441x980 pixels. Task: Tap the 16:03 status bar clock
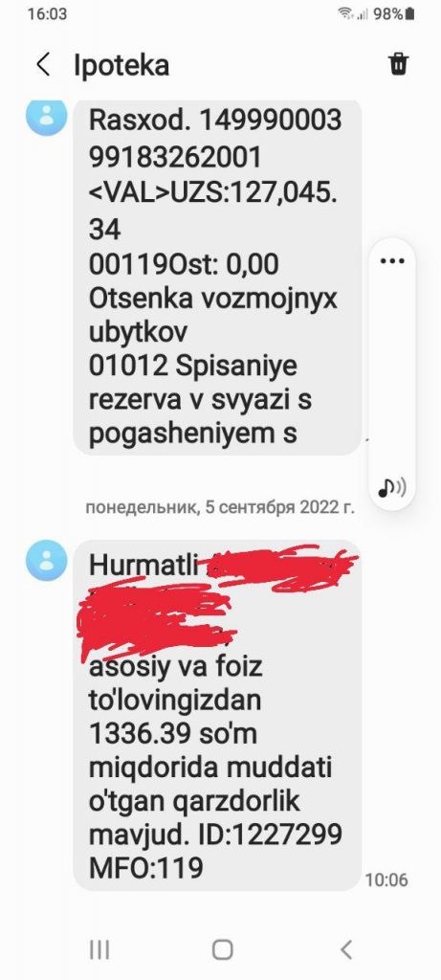pyautogui.click(x=47, y=13)
